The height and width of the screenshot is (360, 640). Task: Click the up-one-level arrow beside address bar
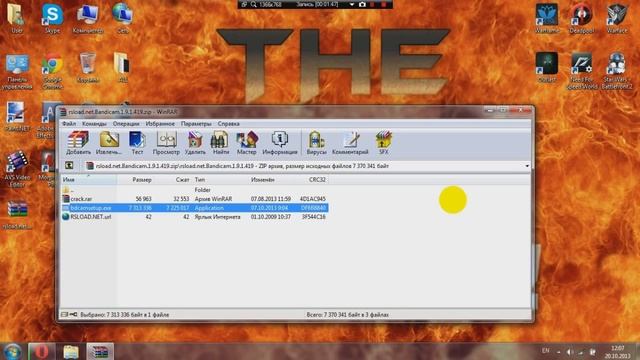click(x=69, y=166)
